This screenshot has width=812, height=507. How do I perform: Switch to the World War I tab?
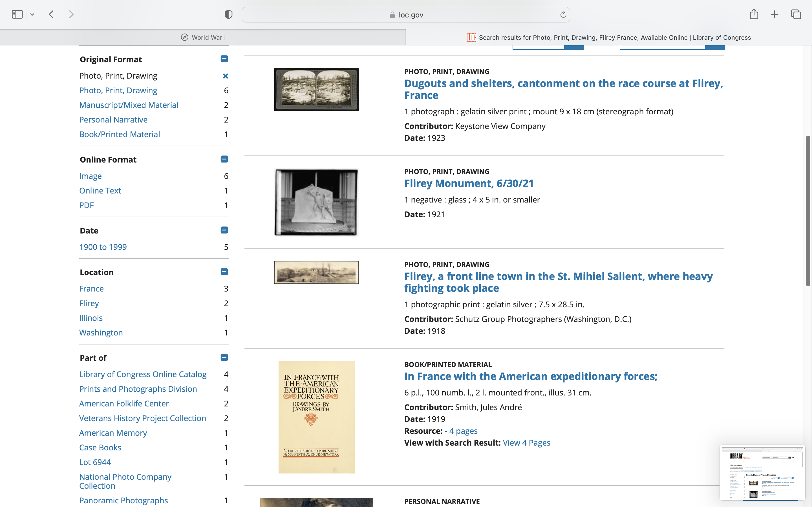(x=203, y=37)
